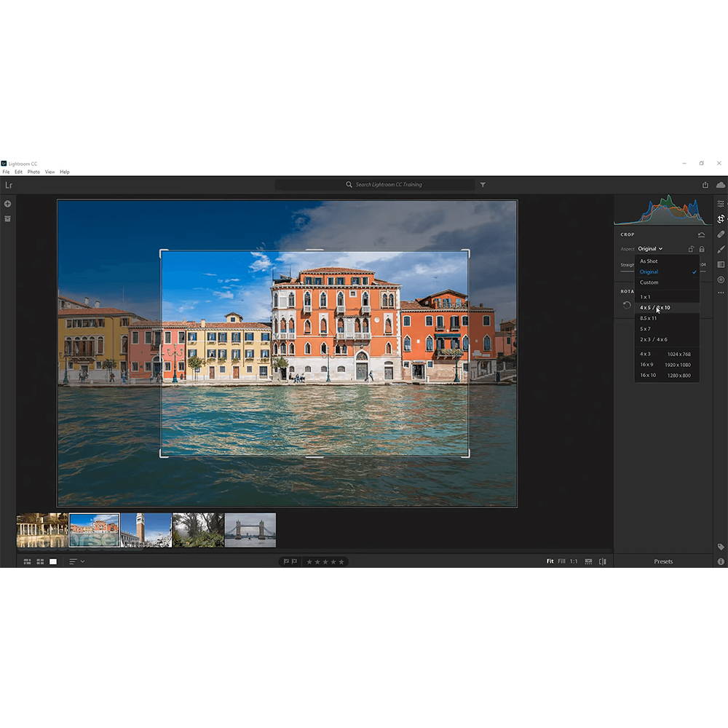Select the Brush adjustment tool
Screen dimensions: 728x728
[721, 250]
